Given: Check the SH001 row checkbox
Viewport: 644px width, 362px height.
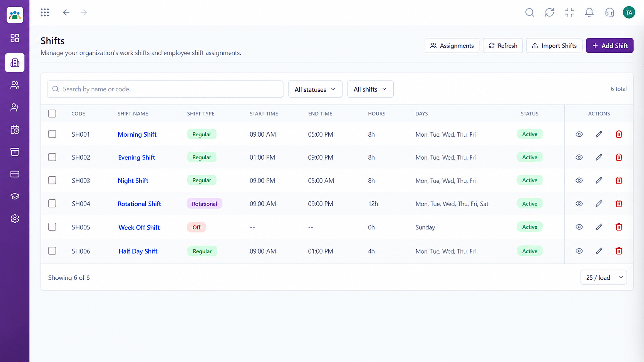Looking at the screenshot, I should [x=52, y=134].
